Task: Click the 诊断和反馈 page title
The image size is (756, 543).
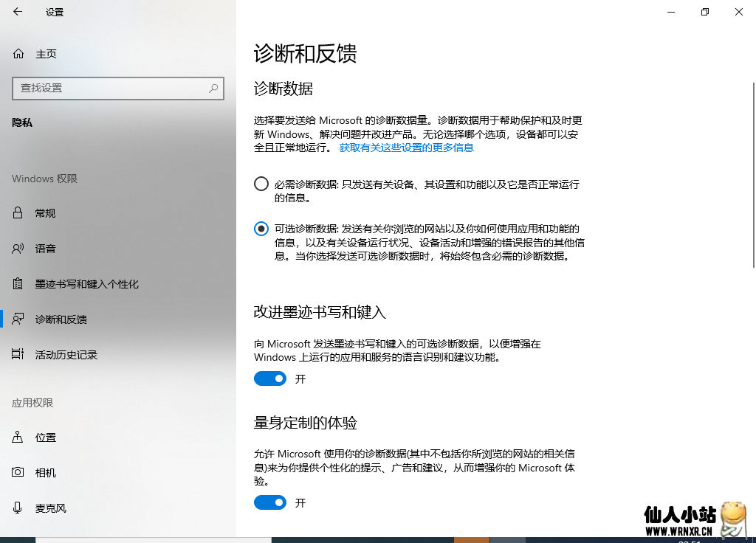Action: click(305, 53)
